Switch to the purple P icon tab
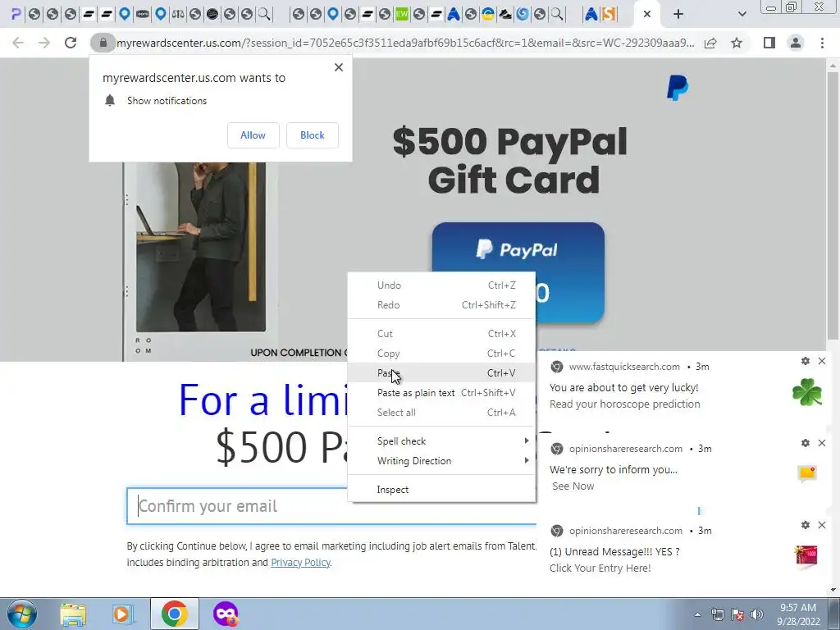The height and width of the screenshot is (630, 840). pyautogui.click(x=16, y=14)
